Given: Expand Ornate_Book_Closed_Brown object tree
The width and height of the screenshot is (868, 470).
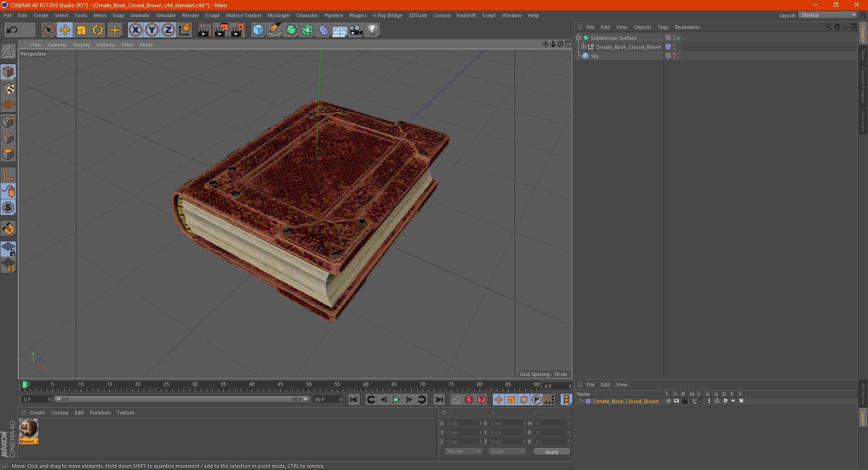Looking at the screenshot, I should coord(584,47).
